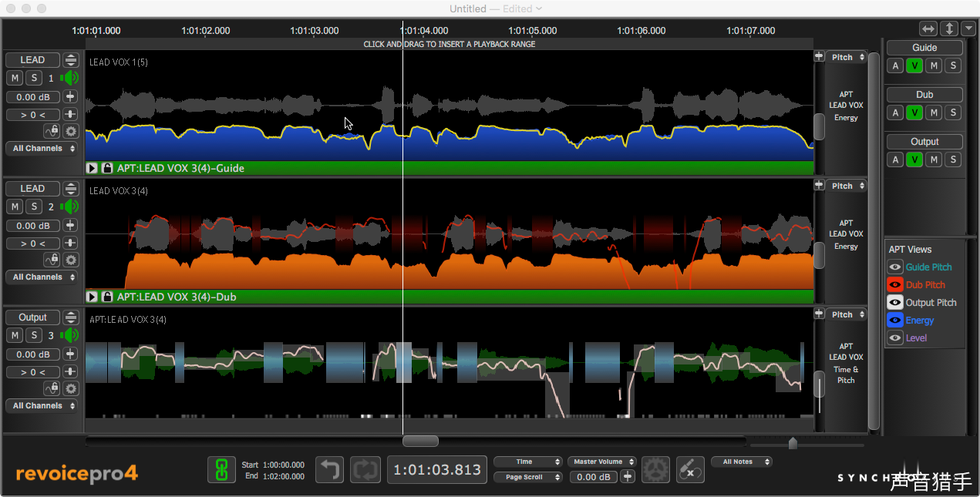
Task: Toggle Output Pitch visibility eye
Action: pyautogui.click(x=895, y=303)
